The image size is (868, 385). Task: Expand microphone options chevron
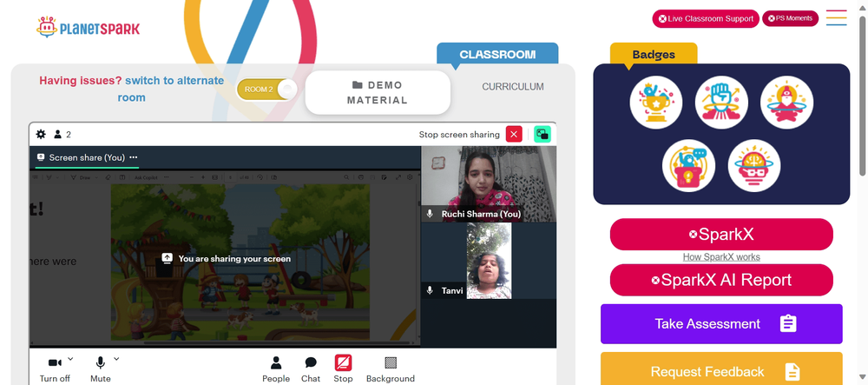(116, 359)
